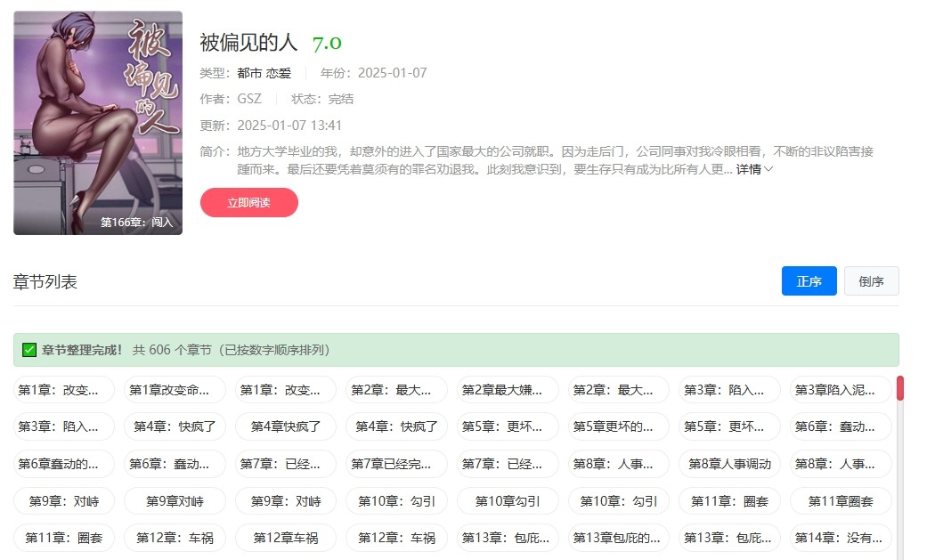Screen dimensions: 935x560
Task: Open the 都市 genre tag
Action: (x=245, y=73)
